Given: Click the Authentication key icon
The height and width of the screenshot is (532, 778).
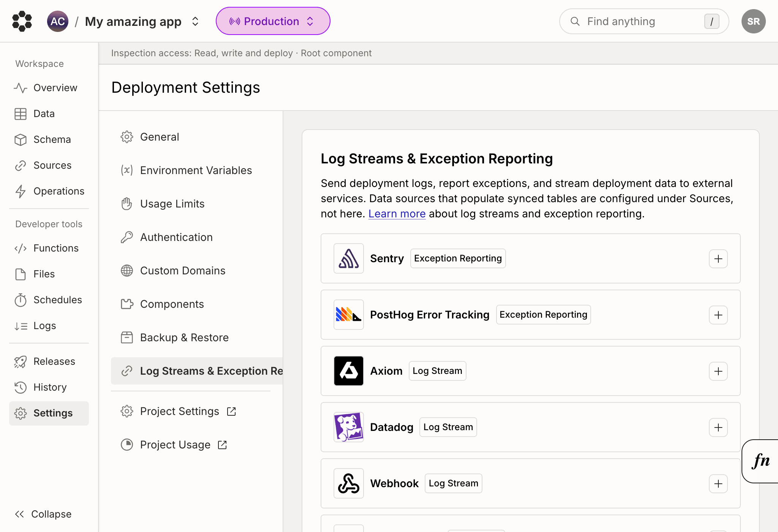Looking at the screenshot, I should [x=127, y=237].
